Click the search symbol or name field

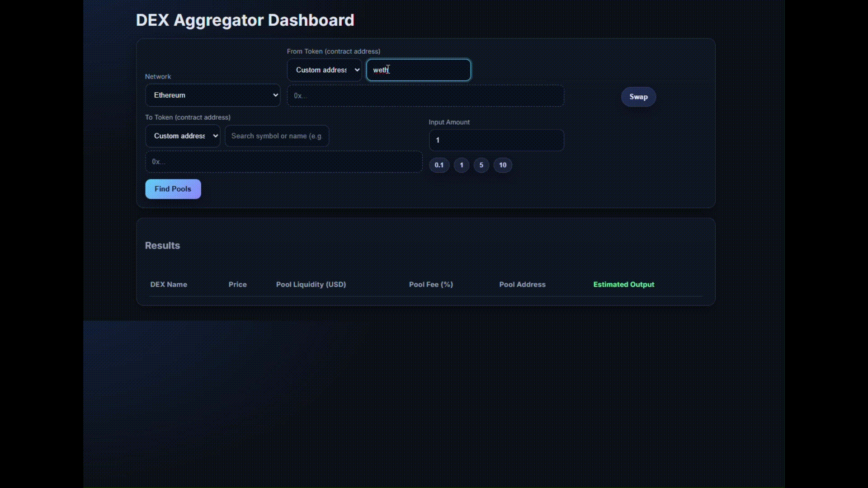click(x=277, y=136)
